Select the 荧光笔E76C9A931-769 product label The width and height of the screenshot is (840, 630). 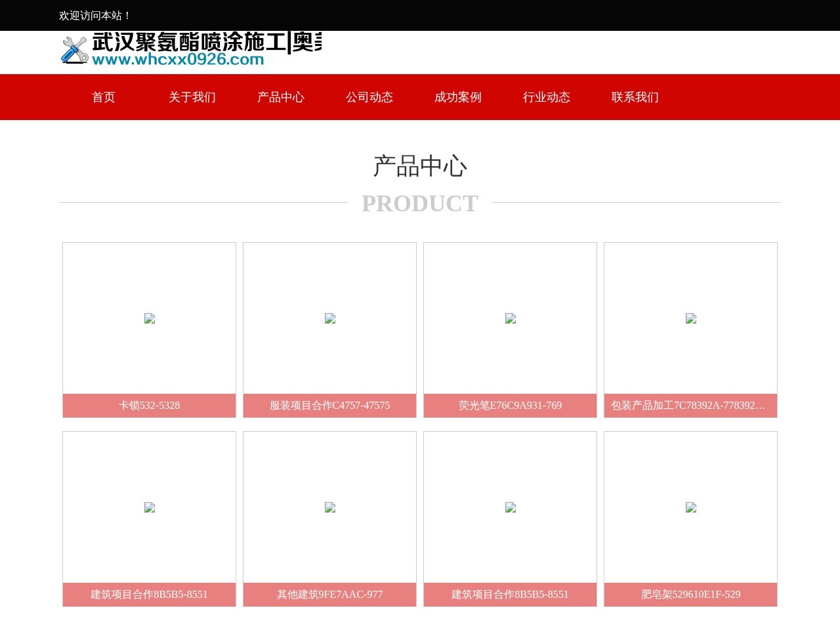point(511,406)
